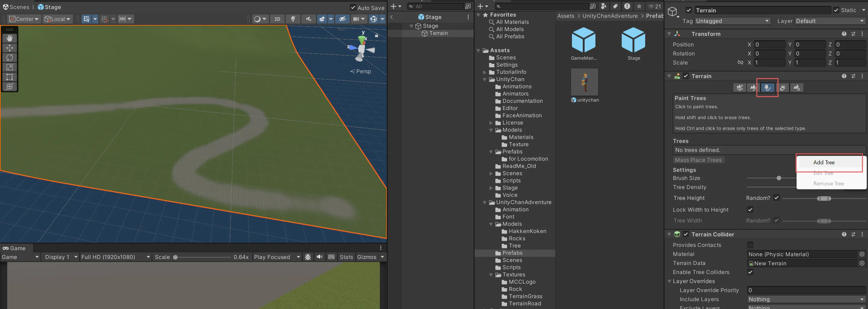Click the Paint Trees terrain tool icon
The image size is (868, 309).
point(767,88)
